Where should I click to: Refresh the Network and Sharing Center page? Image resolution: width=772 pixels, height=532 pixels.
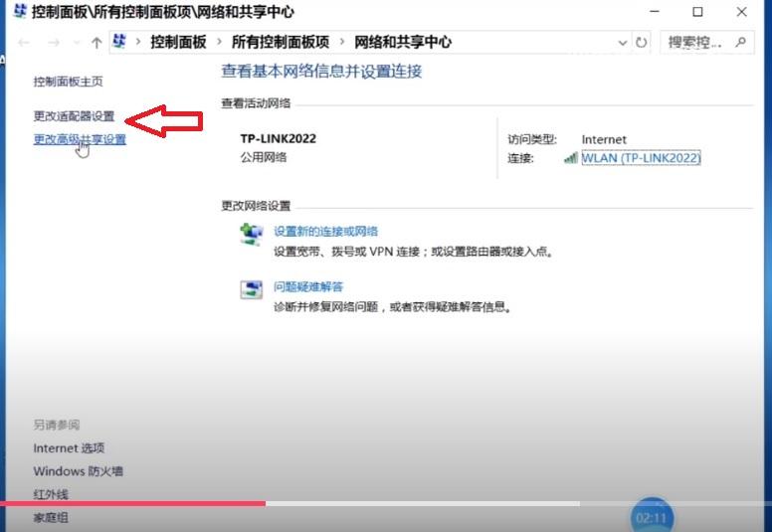click(642, 43)
